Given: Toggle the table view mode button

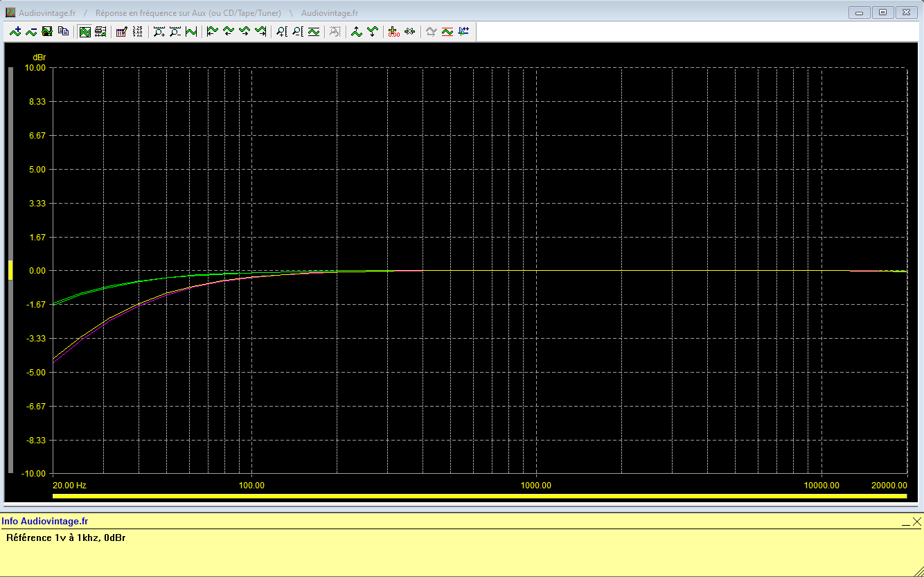Looking at the screenshot, I should pyautogui.click(x=100, y=31).
